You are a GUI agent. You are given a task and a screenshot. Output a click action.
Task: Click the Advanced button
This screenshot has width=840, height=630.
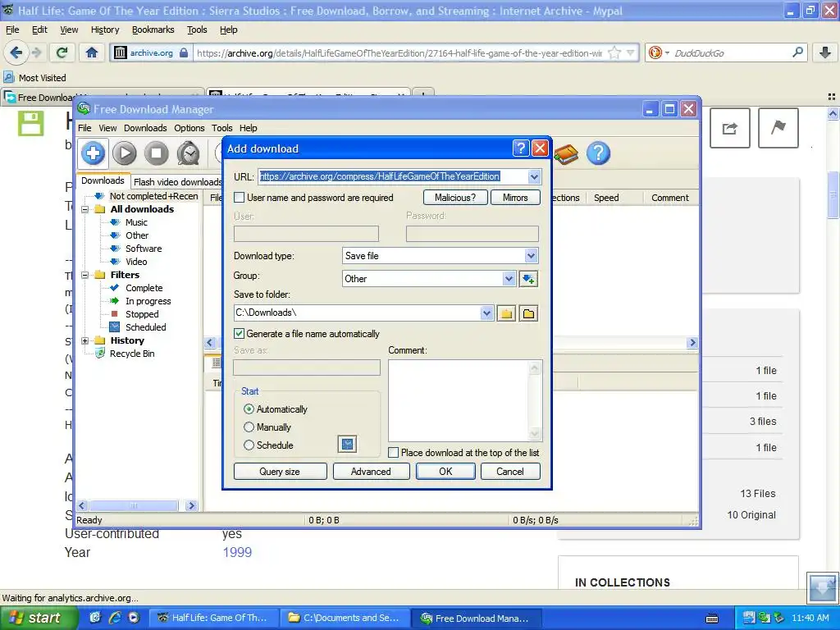click(x=372, y=472)
